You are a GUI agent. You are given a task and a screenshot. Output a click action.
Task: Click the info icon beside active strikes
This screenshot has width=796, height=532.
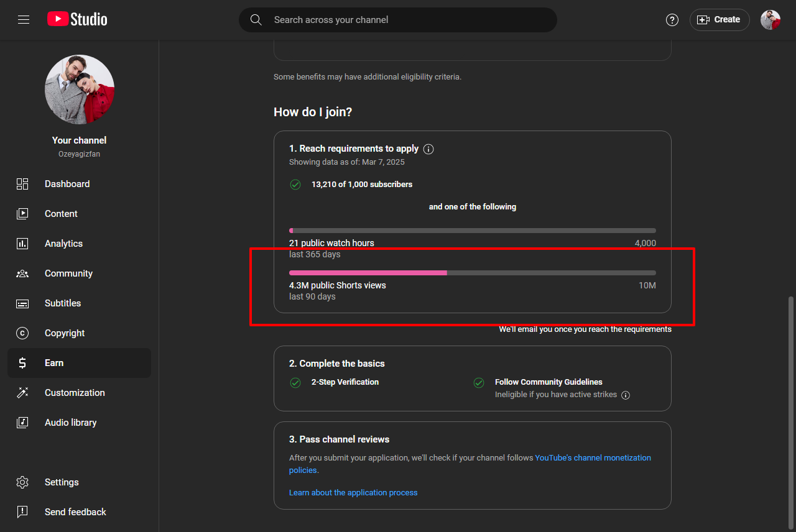tap(626, 395)
